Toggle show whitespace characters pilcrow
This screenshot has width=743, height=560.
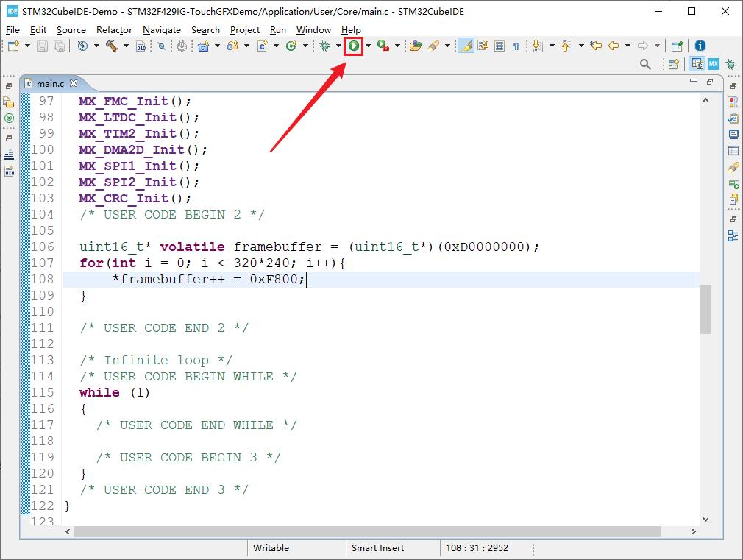coord(516,46)
